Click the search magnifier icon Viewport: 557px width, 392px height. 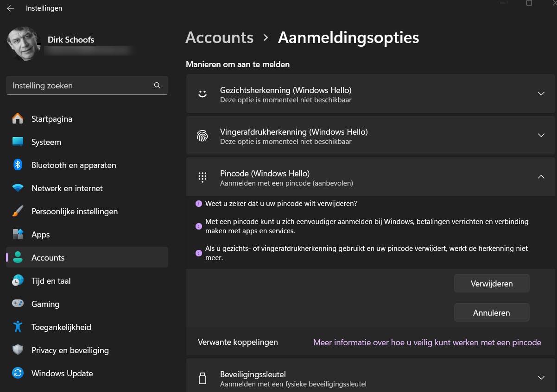(x=157, y=86)
